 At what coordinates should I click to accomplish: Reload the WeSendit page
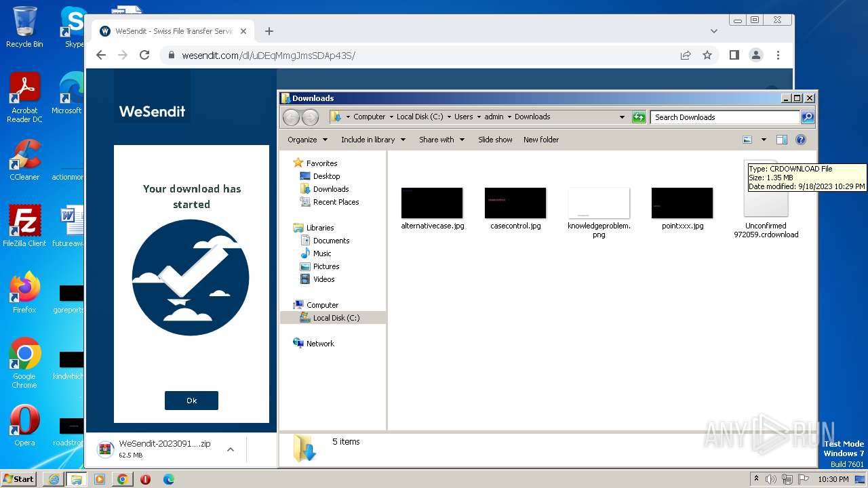(x=144, y=55)
